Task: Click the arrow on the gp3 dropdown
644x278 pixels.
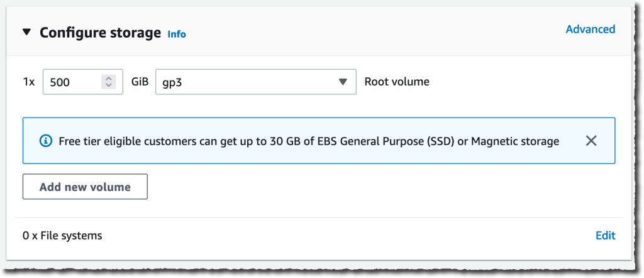Action: coord(343,82)
